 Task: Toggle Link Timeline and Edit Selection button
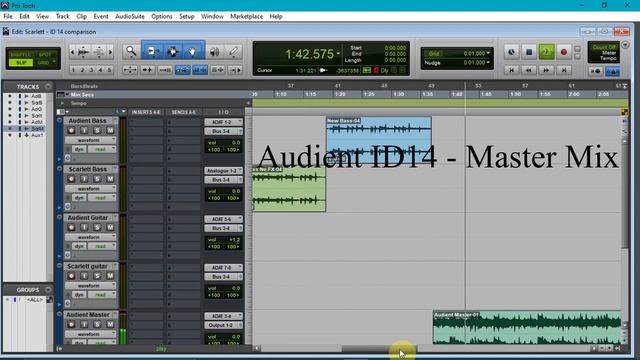tap(200, 70)
